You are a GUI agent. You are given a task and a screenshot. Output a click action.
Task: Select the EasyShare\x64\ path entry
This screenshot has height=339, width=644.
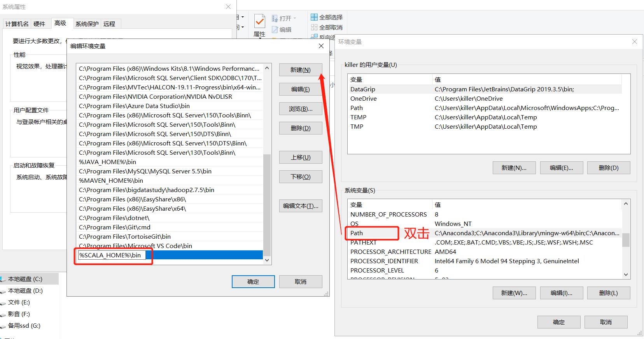[170, 209]
